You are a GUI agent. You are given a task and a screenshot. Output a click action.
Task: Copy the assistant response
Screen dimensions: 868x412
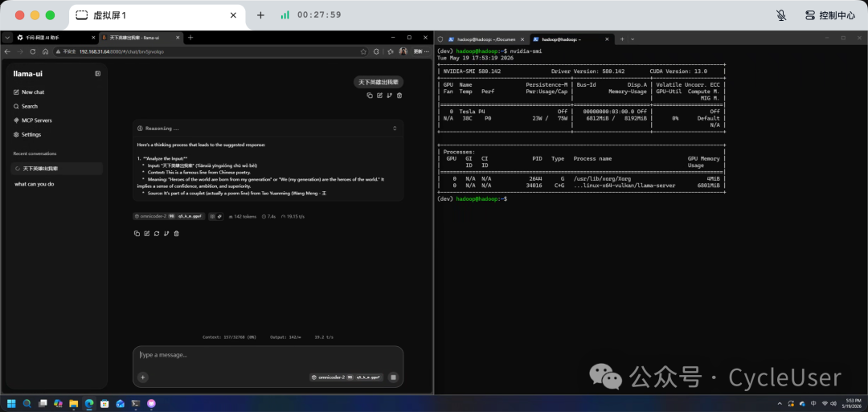pyautogui.click(x=137, y=234)
